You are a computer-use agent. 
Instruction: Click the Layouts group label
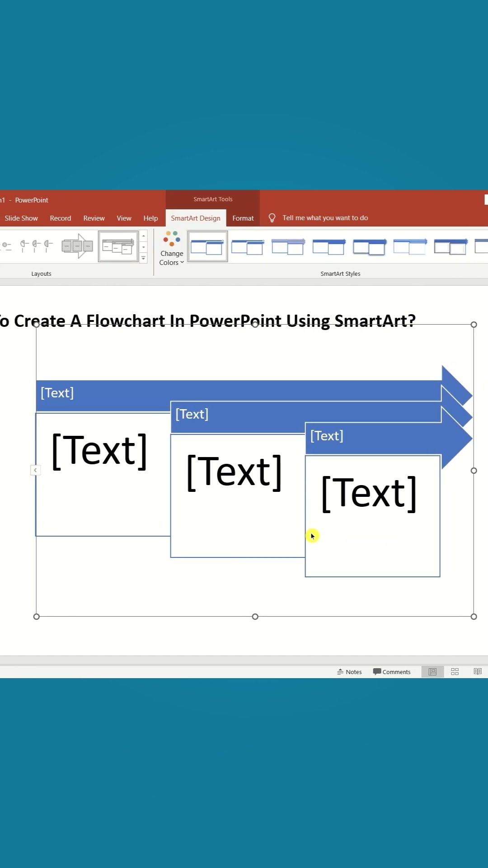coord(41,274)
